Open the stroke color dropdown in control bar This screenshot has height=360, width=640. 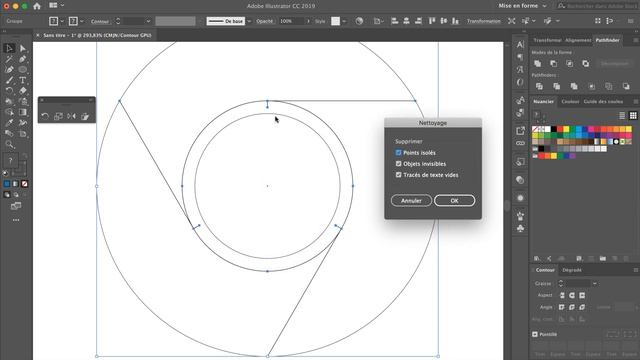82,21
